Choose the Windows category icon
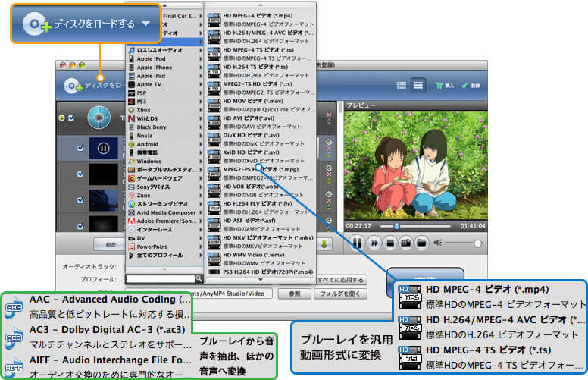 (x=131, y=161)
